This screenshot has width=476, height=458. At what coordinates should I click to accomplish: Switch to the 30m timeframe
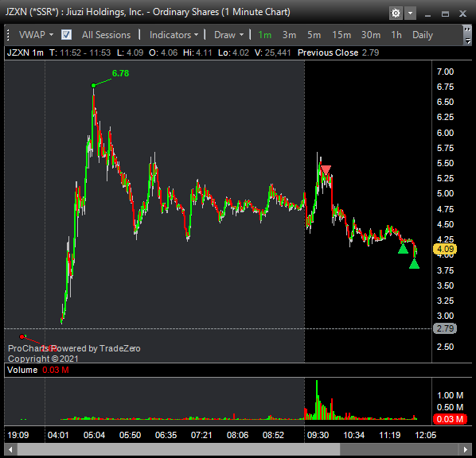tap(371, 35)
